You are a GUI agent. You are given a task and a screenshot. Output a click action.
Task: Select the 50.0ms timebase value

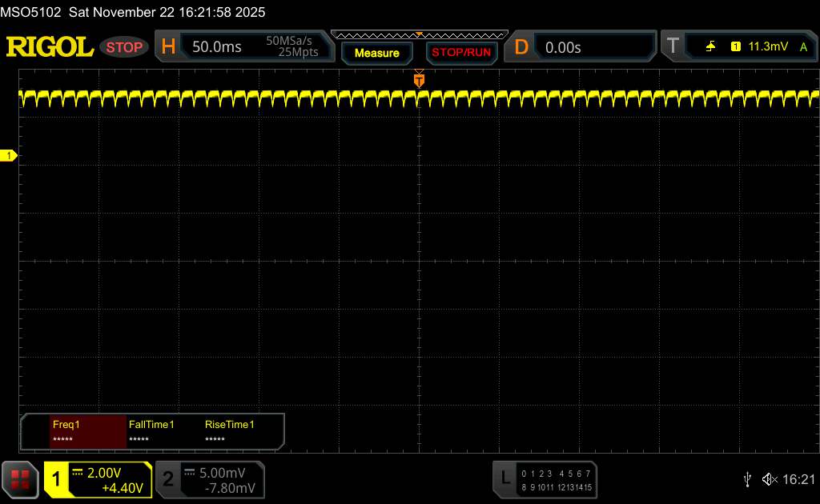(216, 47)
